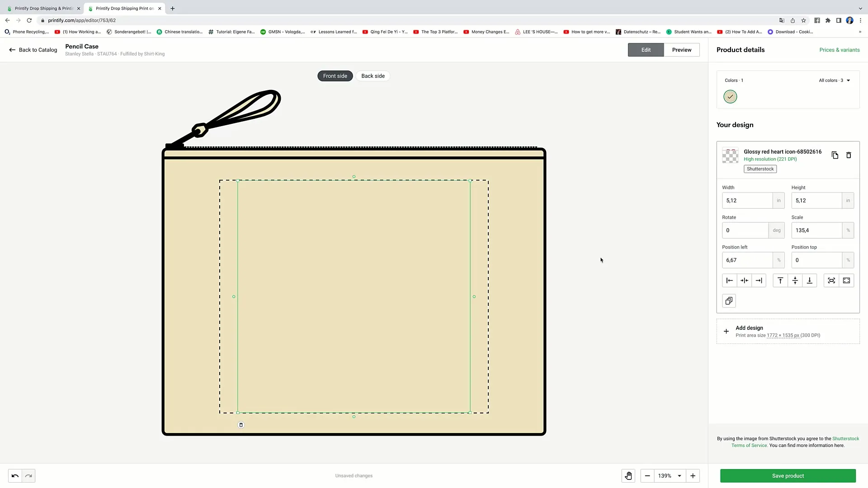Toggle the Preview mode button
The height and width of the screenshot is (488, 868).
[x=681, y=49]
